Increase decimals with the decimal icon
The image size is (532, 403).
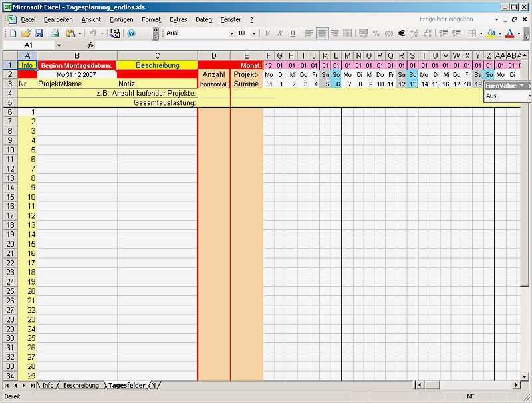pos(414,33)
